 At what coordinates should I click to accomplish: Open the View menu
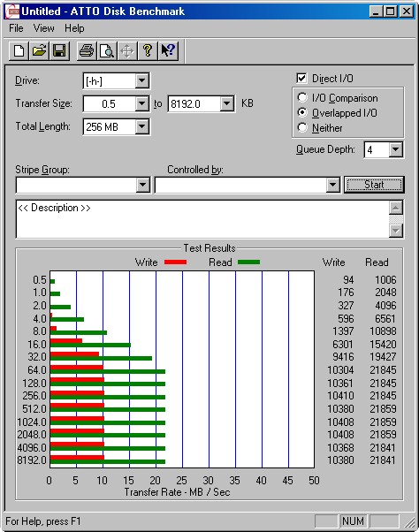tap(44, 28)
